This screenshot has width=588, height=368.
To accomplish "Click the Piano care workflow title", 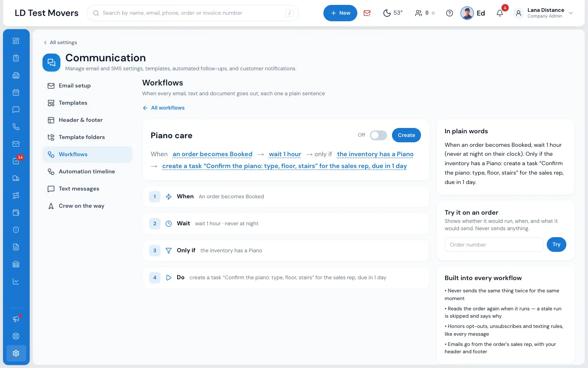I will click(171, 136).
